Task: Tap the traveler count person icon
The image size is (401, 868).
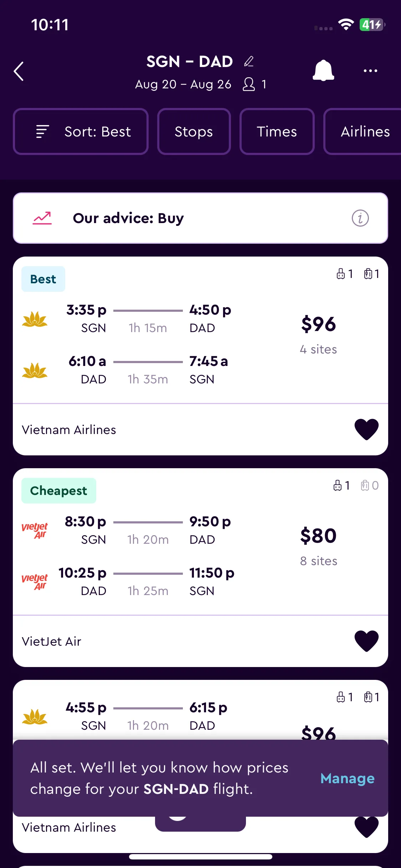Action: point(249,84)
